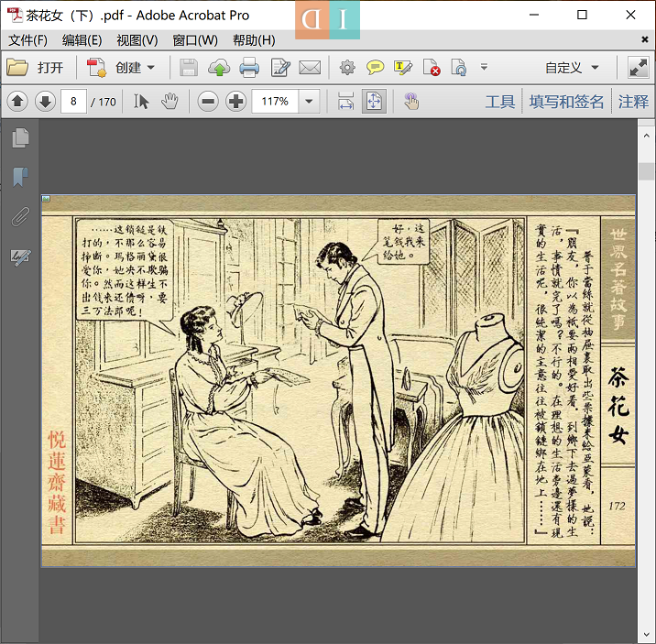Click the 打开 open button label

[x=50, y=68]
